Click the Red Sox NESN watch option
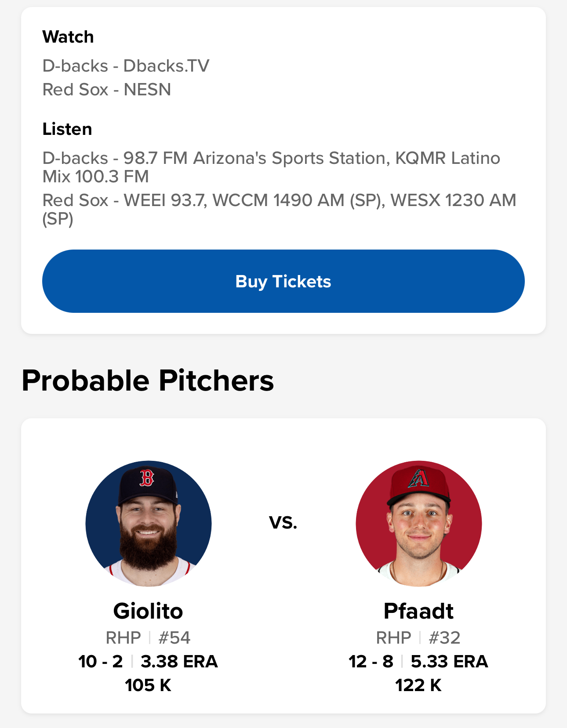This screenshot has height=728, width=567. pyautogui.click(x=107, y=90)
